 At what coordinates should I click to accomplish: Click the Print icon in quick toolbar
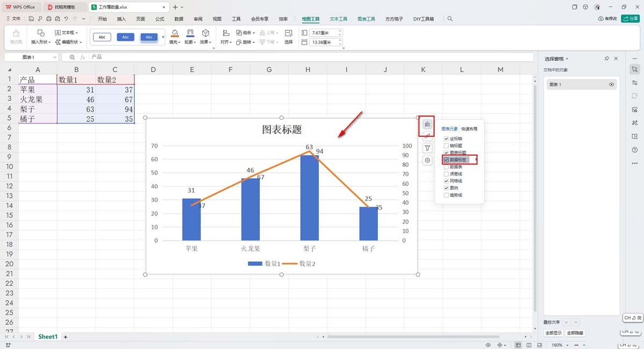tap(49, 19)
